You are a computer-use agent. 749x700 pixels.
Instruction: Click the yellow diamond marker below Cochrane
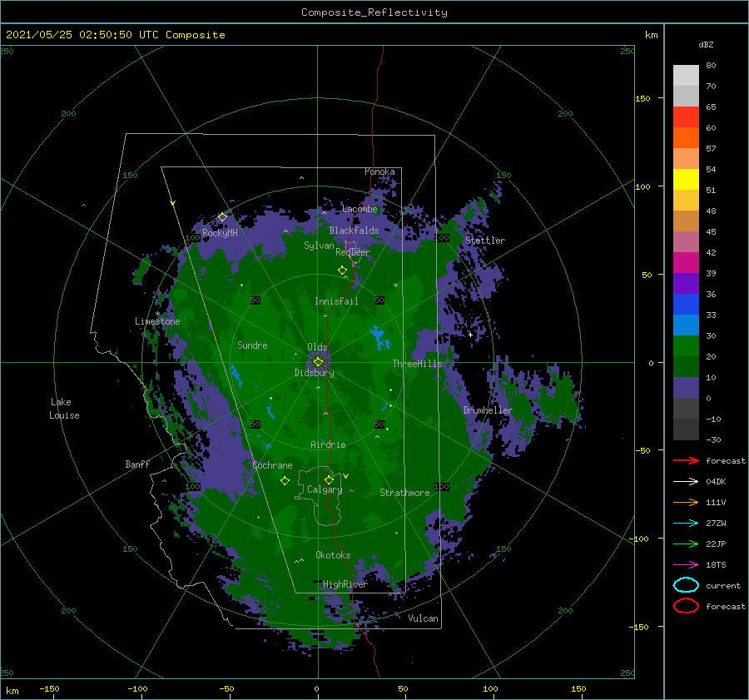(285, 481)
